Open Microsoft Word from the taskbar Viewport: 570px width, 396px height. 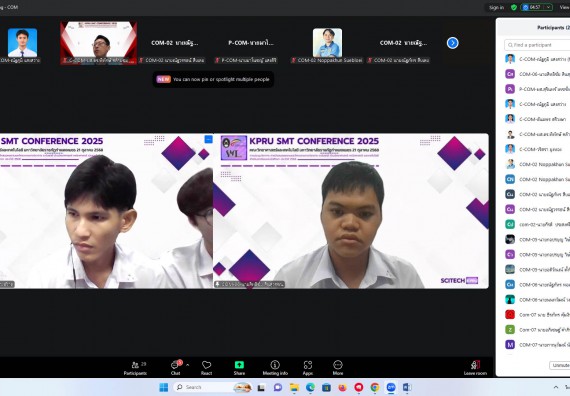(x=407, y=388)
